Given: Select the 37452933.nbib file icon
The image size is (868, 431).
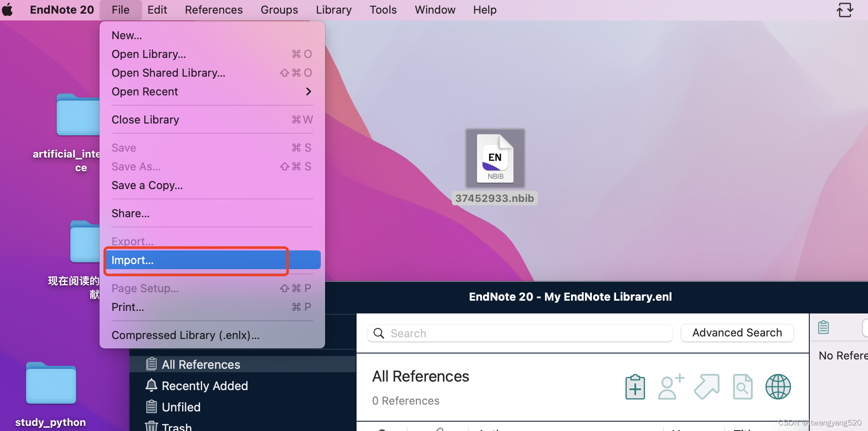Looking at the screenshot, I should click(495, 158).
